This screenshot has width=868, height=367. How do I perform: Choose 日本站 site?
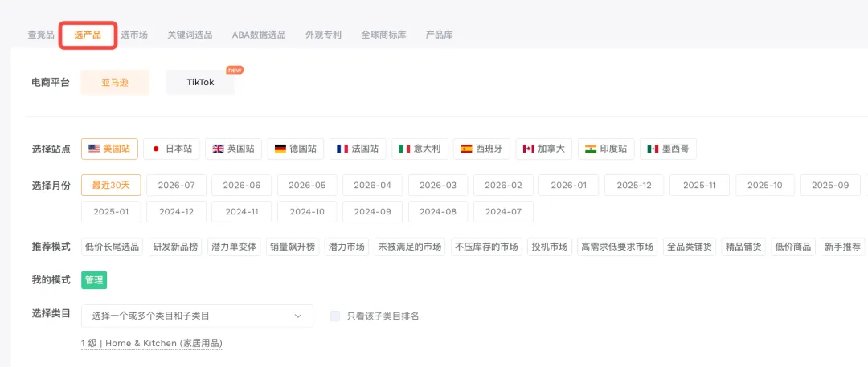tap(172, 149)
